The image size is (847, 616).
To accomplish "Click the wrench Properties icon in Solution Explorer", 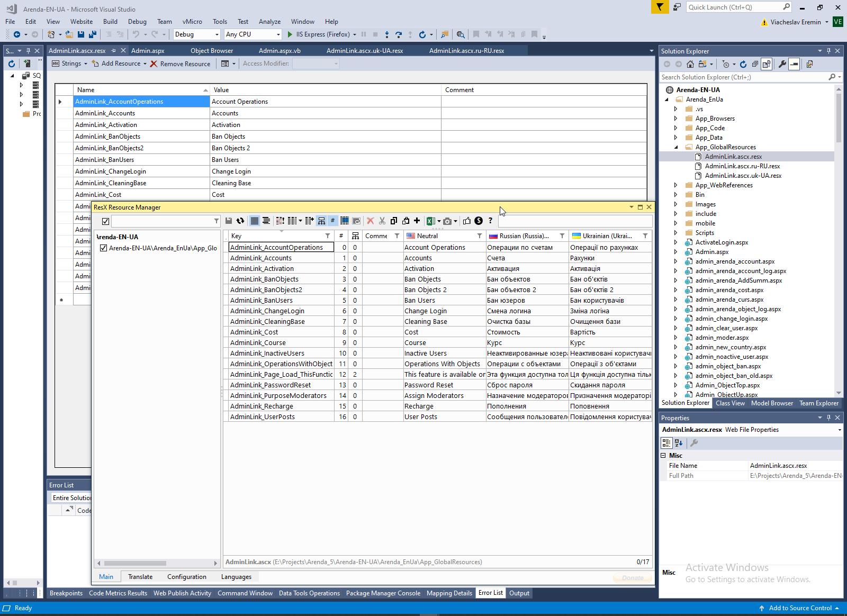I will pos(782,64).
